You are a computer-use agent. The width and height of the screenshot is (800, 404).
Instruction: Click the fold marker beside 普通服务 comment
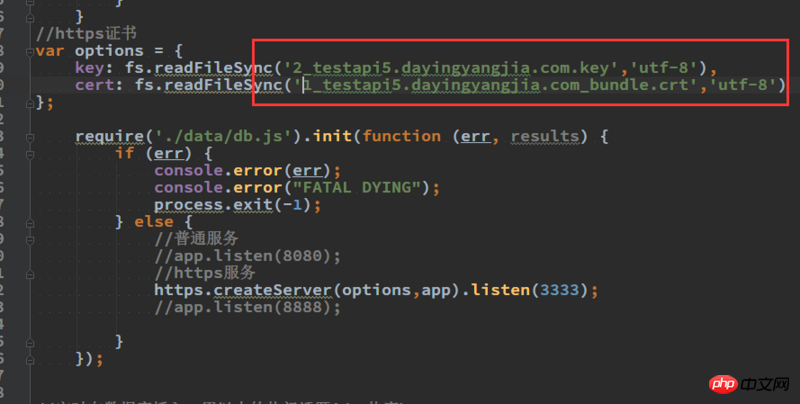tap(30, 240)
